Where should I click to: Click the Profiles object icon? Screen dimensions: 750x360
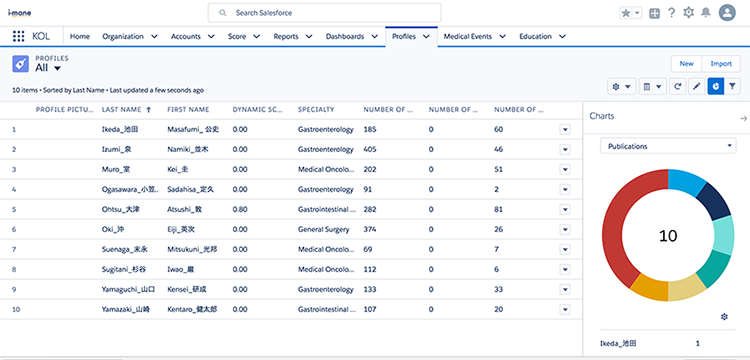(x=21, y=64)
